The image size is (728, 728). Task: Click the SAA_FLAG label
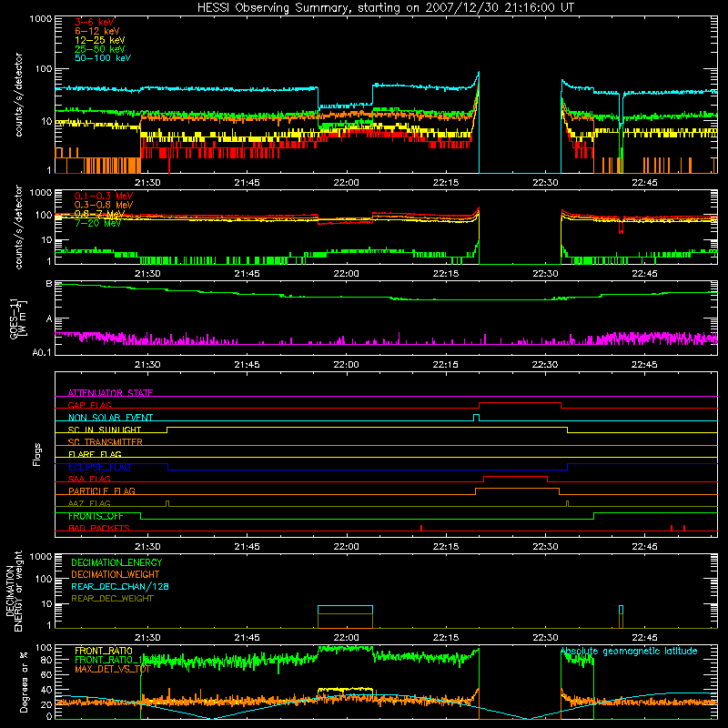click(89, 479)
